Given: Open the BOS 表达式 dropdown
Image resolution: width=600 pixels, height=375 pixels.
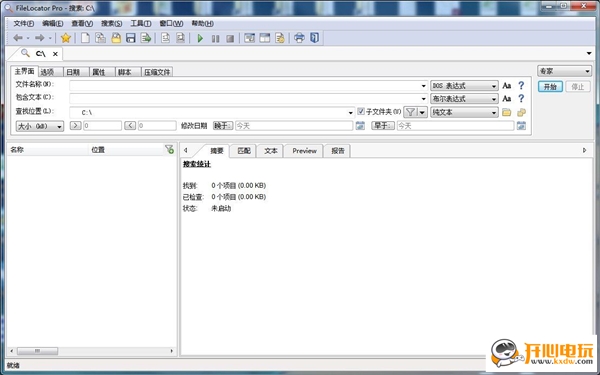Looking at the screenshot, I should tap(464, 86).
